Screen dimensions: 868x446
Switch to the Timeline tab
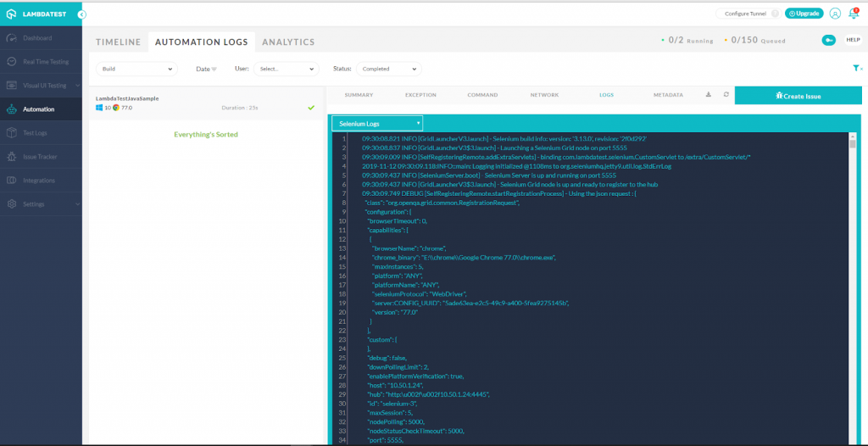pyautogui.click(x=118, y=42)
